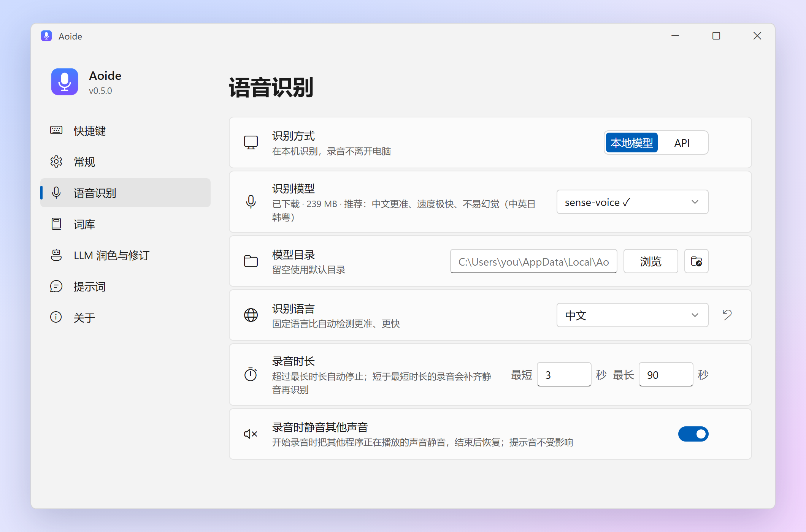
Task: Click the microphone icon beside 识别模型
Action: pyautogui.click(x=251, y=202)
